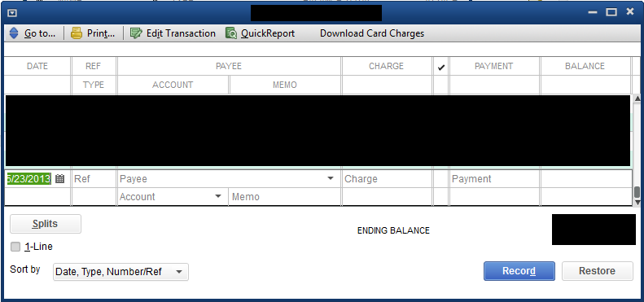
Task: Open the calendar date picker icon
Action: pyautogui.click(x=60, y=179)
